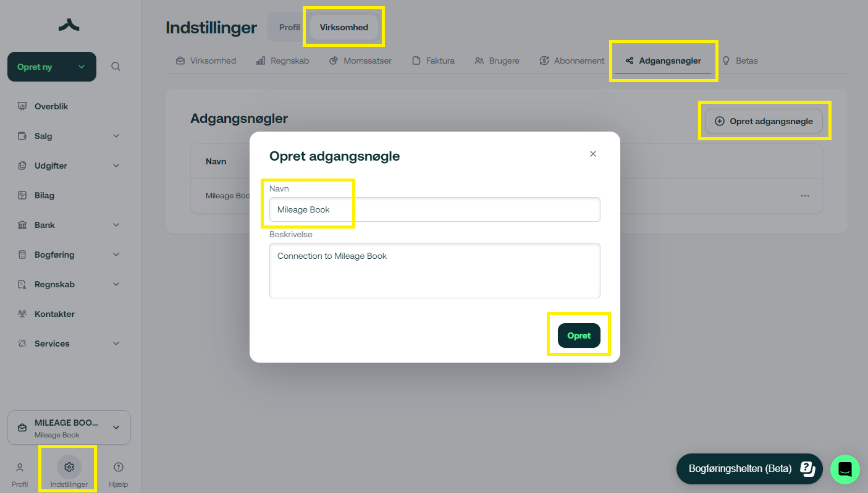Open the Faktura tab
The height and width of the screenshot is (493, 868).
tap(433, 61)
